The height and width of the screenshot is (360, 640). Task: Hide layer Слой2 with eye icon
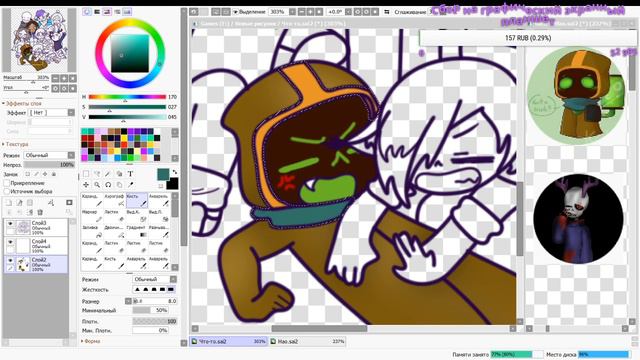[x=10, y=260]
